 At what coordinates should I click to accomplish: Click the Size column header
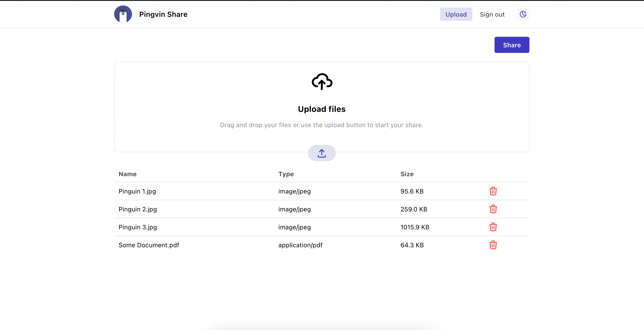click(407, 174)
